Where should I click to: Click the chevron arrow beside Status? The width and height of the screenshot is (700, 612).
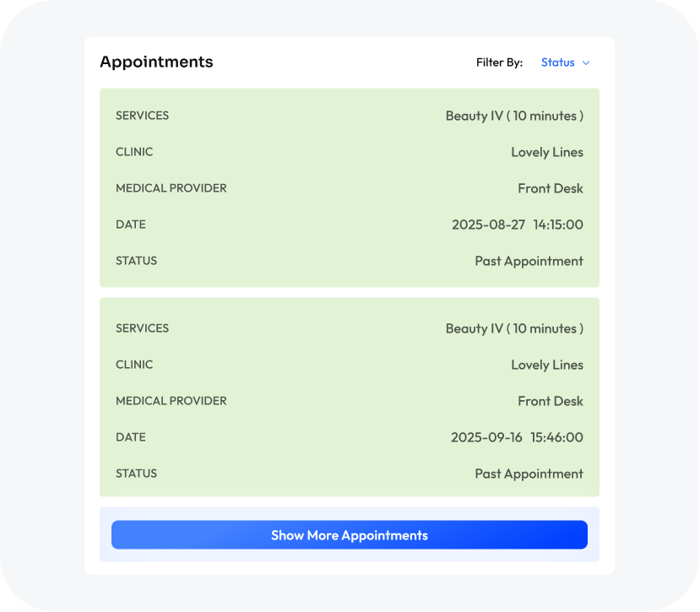[x=586, y=62]
